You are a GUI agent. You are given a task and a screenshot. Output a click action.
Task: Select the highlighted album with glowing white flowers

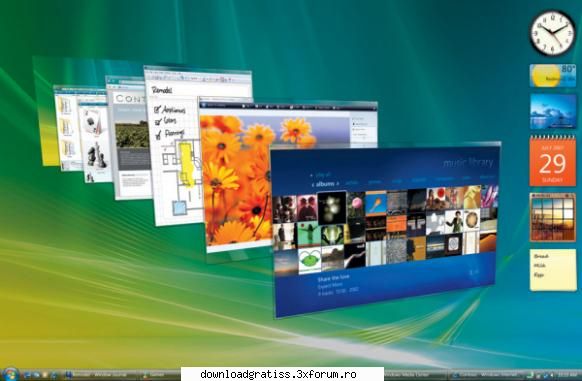click(x=332, y=208)
